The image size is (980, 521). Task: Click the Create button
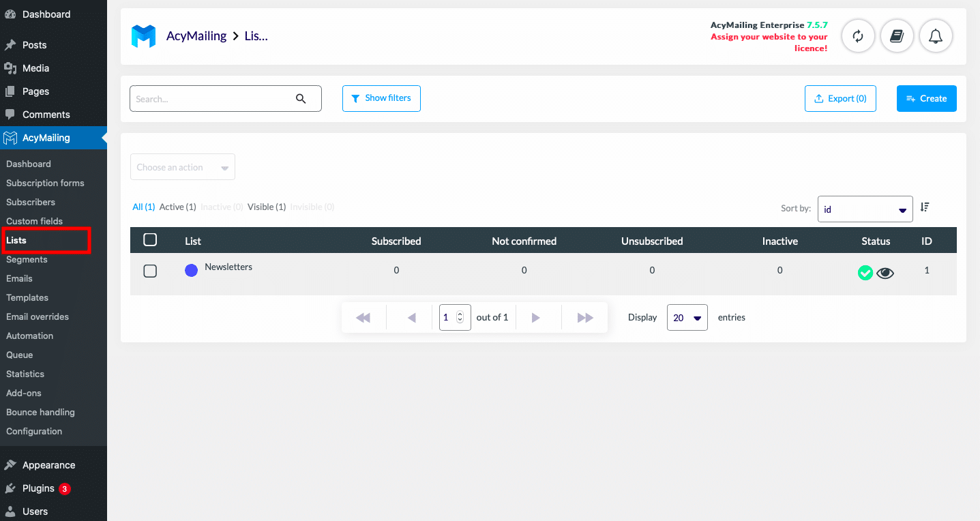click(926, 98)
